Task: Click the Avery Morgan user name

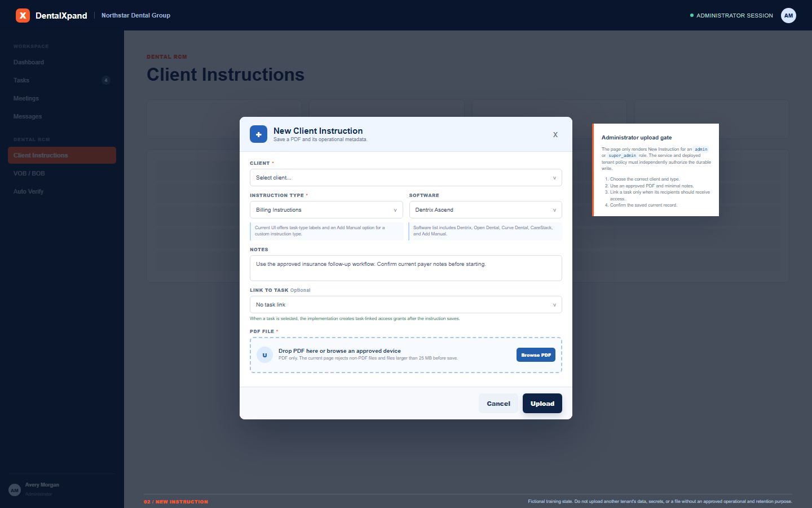Action: pos(42,485)
